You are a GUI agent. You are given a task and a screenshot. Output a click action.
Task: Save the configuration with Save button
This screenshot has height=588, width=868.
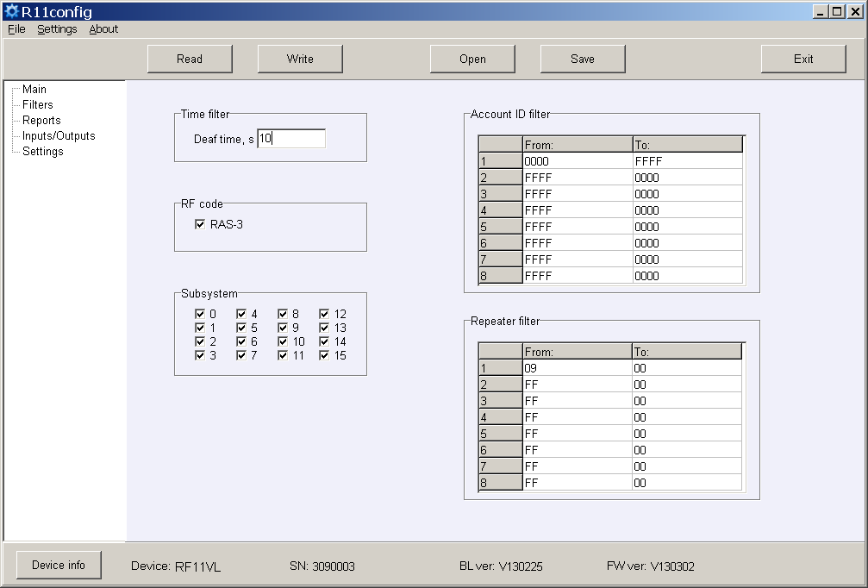pyautogui.click(x=583, y=59)
